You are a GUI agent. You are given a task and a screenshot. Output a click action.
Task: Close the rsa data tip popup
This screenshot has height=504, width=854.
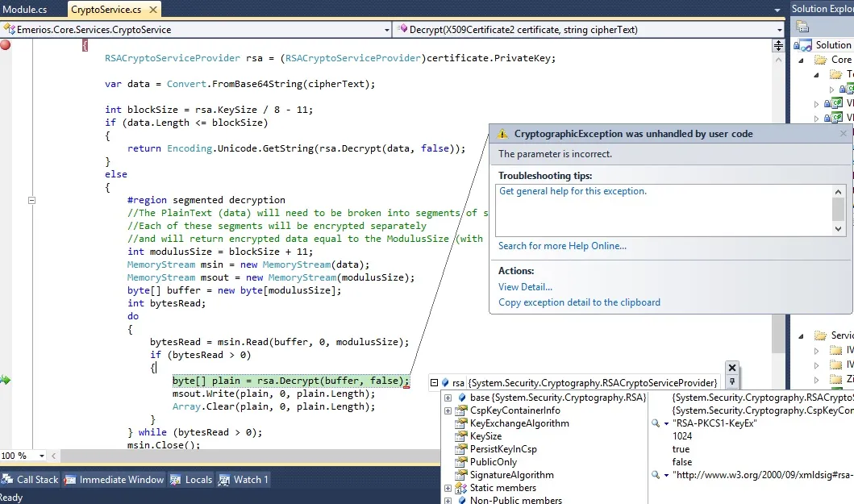click(732, 368)
